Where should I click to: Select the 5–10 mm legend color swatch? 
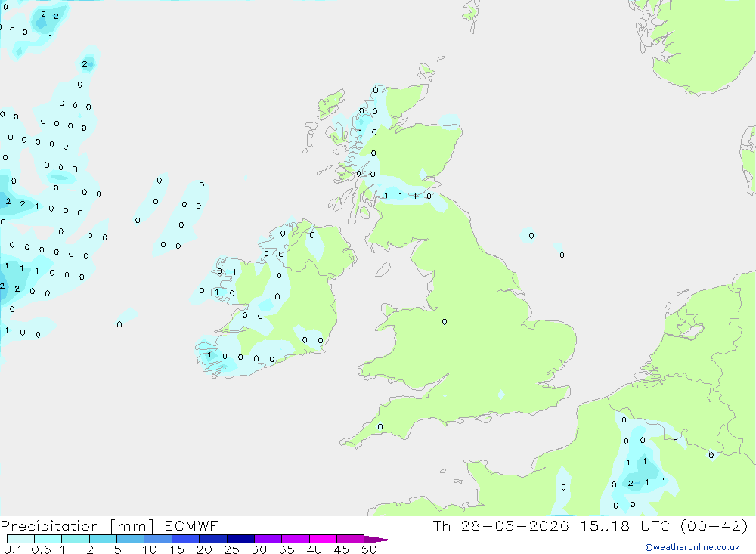pos(131,539)
